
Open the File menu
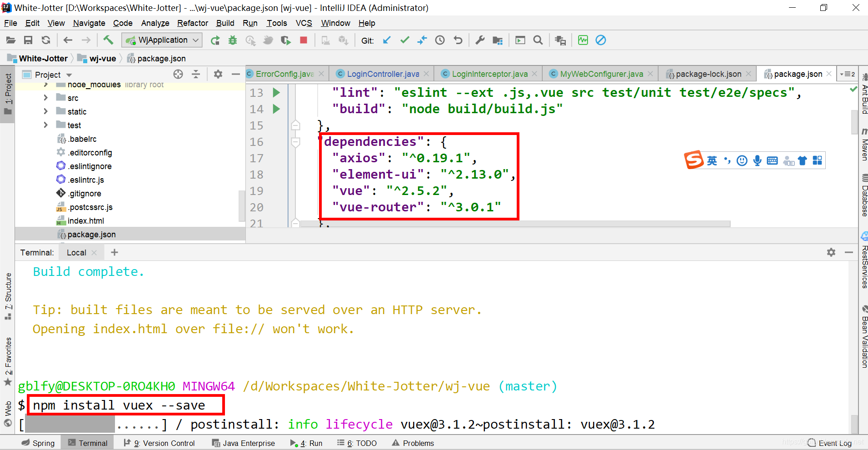pyautogui.click(x=10, y=23)
